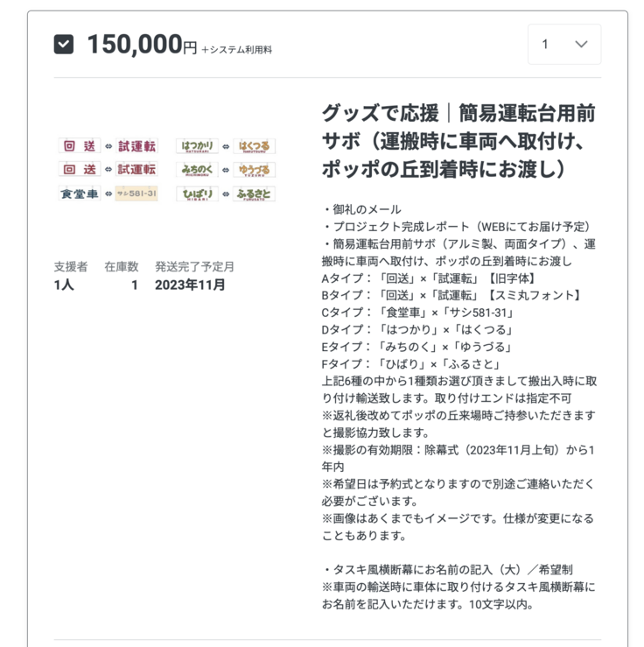Click the green はつかり sign image
644x647 pixels.
point(197,146)
